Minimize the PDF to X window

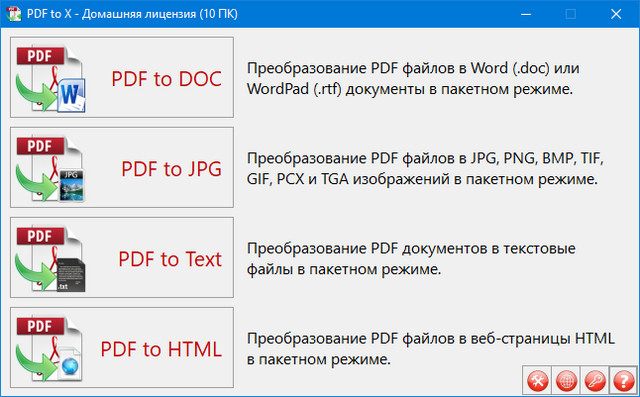coord(526,14)
